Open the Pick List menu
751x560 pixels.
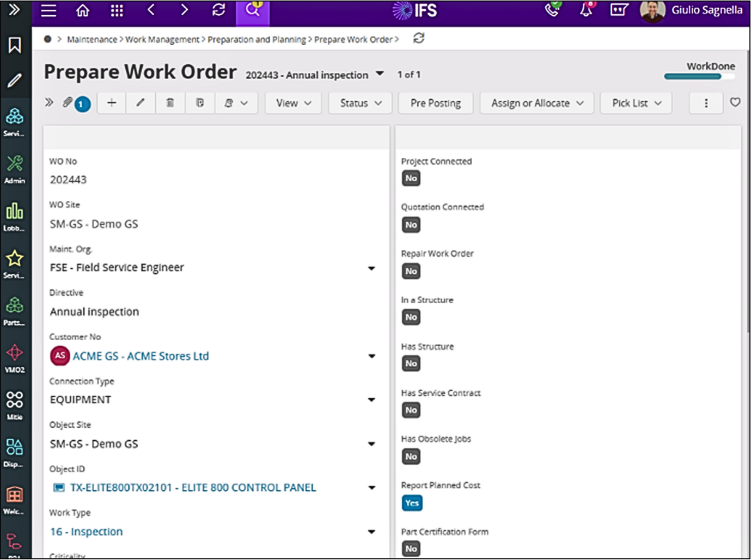tap(635, 103)
